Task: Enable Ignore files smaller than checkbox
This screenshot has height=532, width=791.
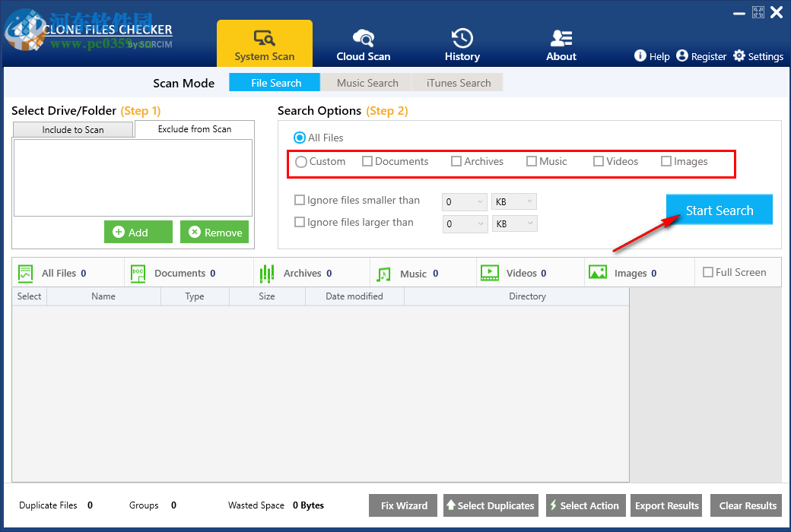Action: pos(300,201)
